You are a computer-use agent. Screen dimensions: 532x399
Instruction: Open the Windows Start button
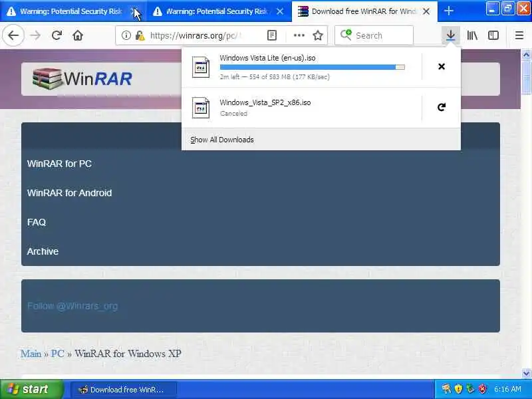pyautogui.click(x=32, y=389)
